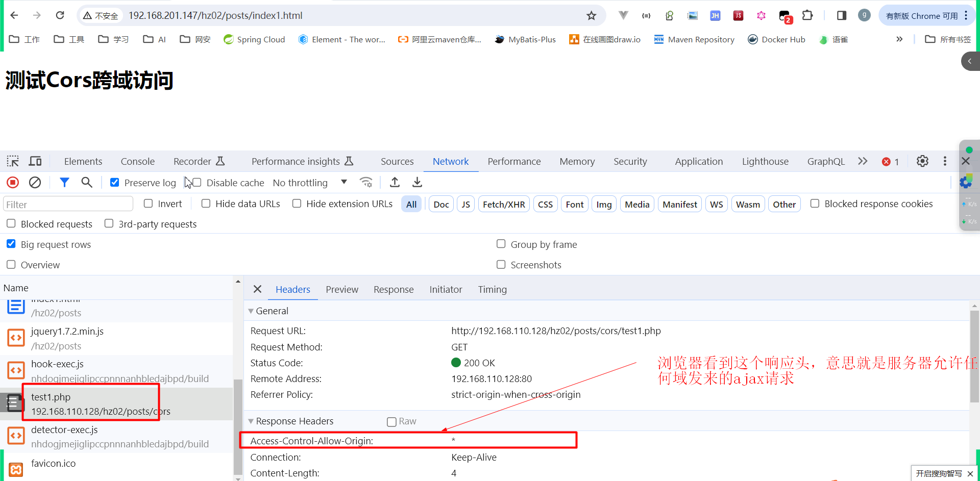Image resolution: width=980 pixels, height=481 pixels.
Task: Open the Spring Cloud bookmark
Action: [254, 39]
